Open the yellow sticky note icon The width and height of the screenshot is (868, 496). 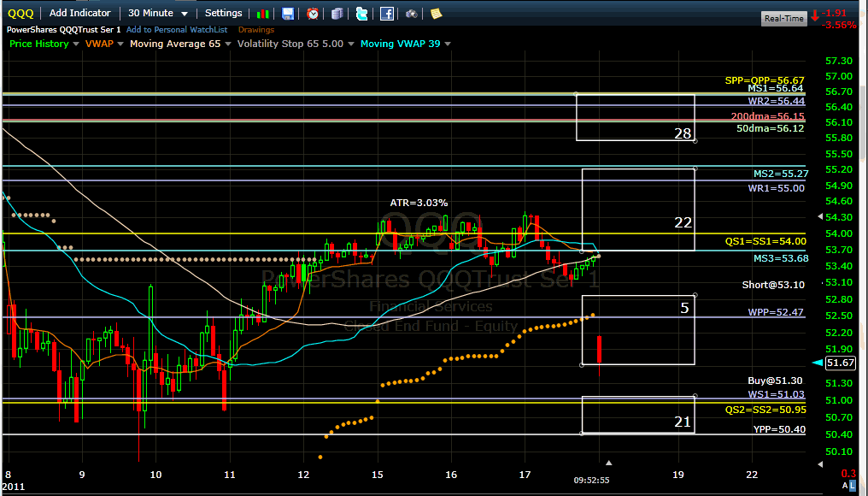click(437, 14)
